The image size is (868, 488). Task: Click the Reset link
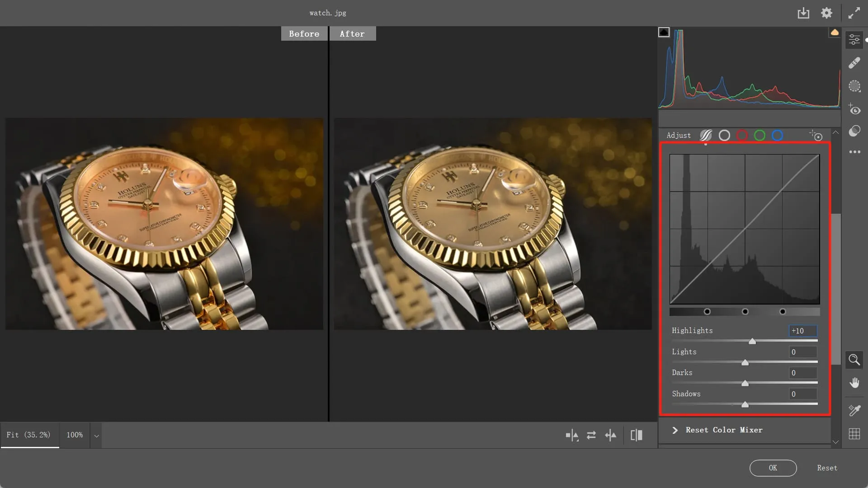[x=827, y=468]
